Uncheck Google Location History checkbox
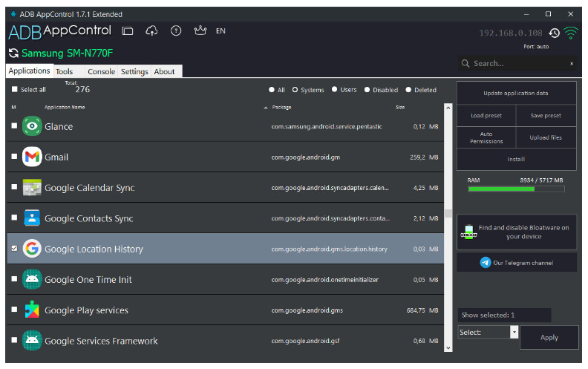588x369 pixels. click(15, 249)
